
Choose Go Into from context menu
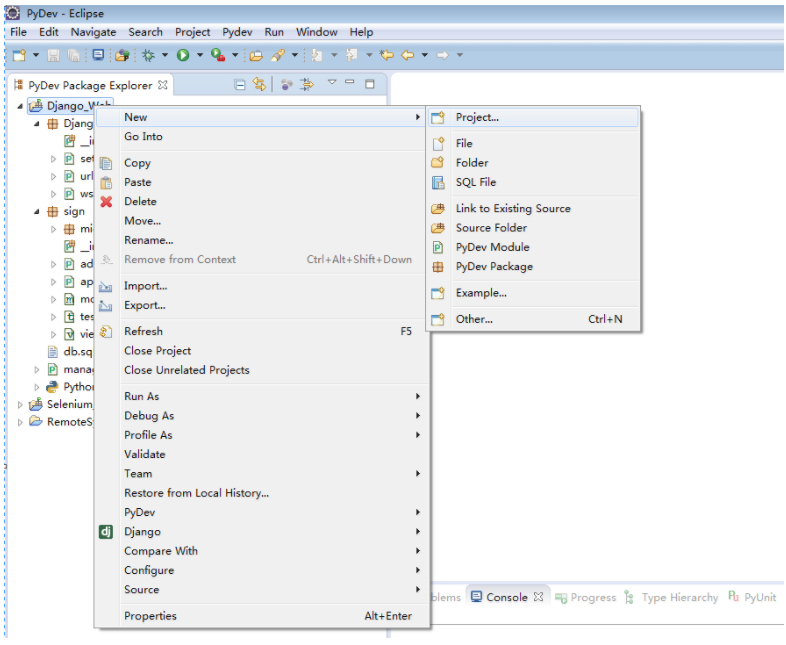[x=261, y=137]
